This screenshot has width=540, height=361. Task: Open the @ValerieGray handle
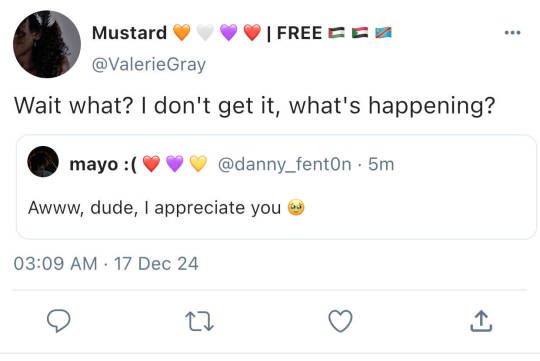tap(149, 64)
